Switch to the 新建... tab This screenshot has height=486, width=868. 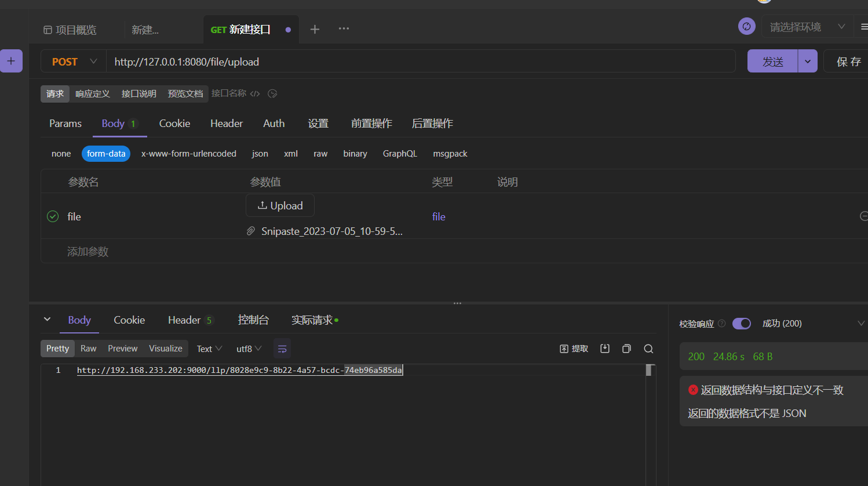point(145,30)
